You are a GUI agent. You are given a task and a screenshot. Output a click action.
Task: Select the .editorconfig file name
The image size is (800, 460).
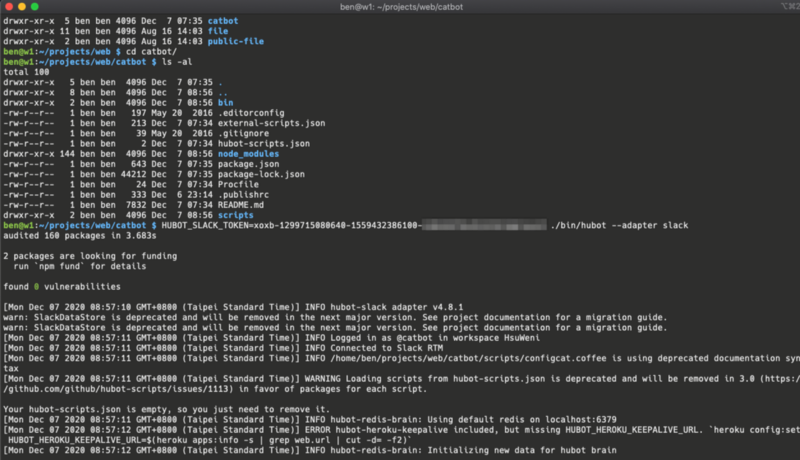(251, 113)
